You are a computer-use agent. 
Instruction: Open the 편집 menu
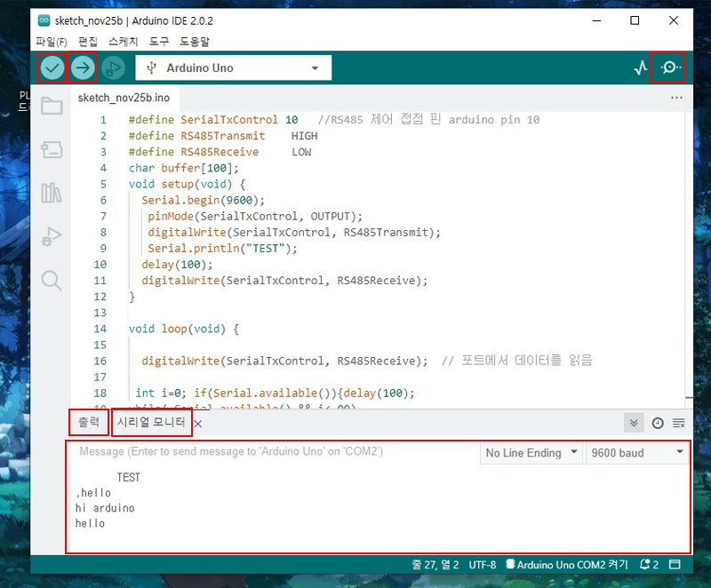[x=88, y=42]
